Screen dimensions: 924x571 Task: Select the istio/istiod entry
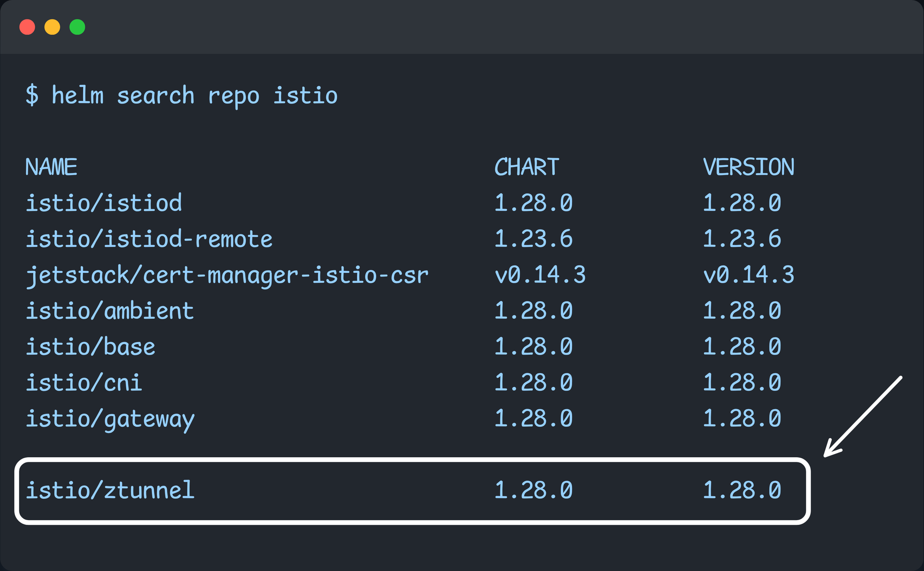point(104,203)
